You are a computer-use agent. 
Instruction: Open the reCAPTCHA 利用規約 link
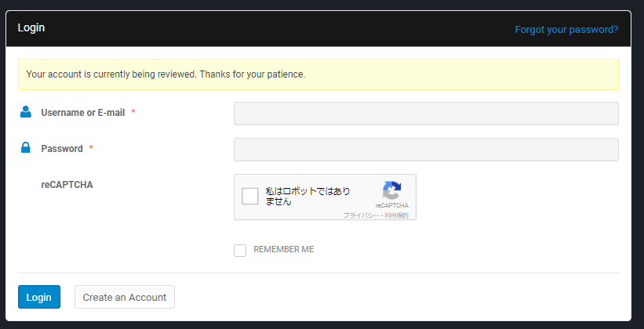coord(396,215)
